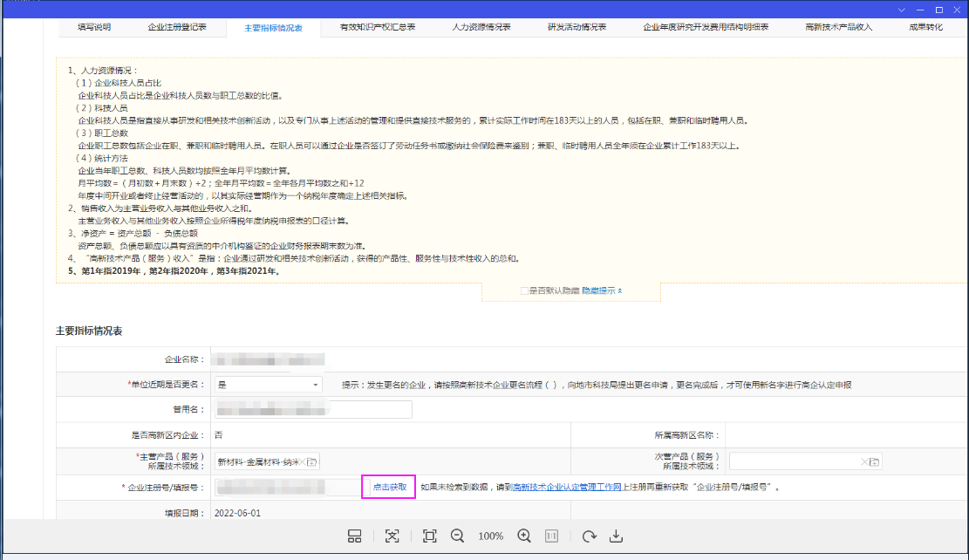Screen dimensions: 969x560
Task: Select the thumbnail layout view icon
Action: (x=355, y=536)
